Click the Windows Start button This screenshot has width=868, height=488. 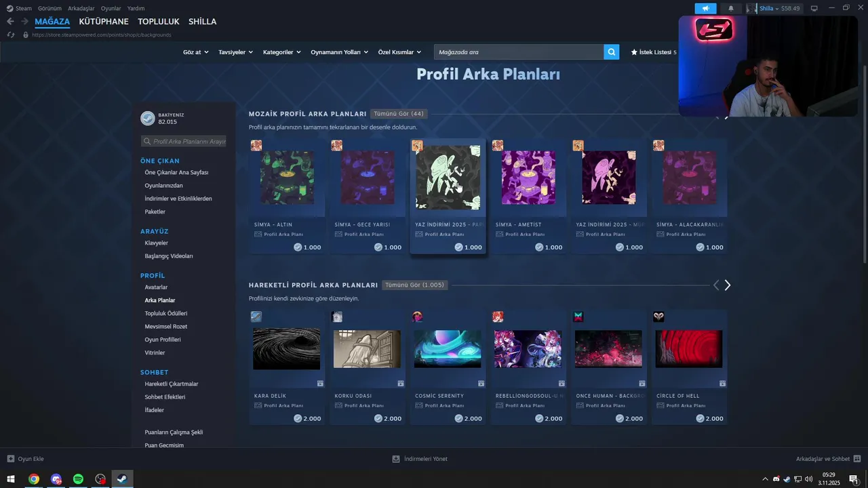coord(11,479)
